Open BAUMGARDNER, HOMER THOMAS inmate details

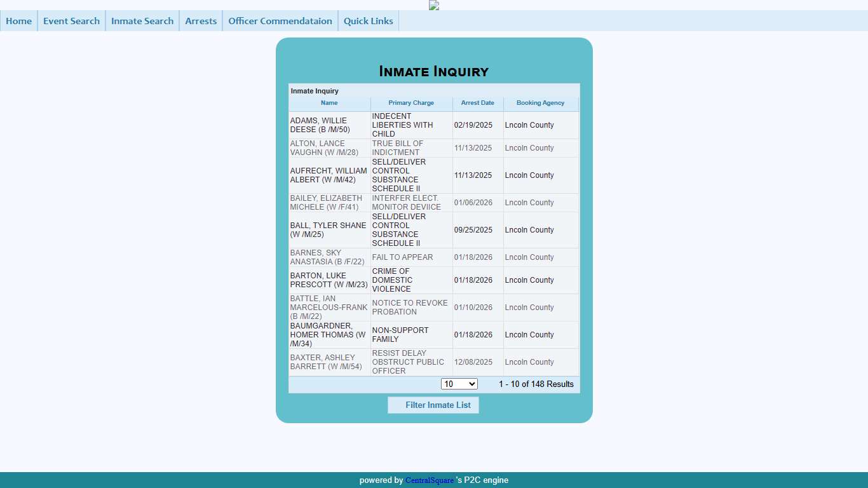329,335
